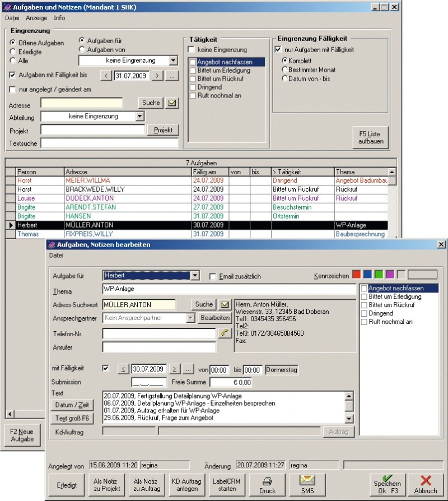Step the filter due date back one day

106,76
